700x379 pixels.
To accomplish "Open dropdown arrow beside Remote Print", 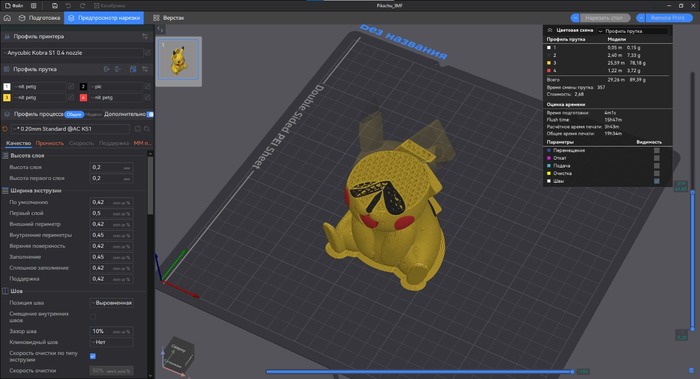I will (x=641, y=18).
